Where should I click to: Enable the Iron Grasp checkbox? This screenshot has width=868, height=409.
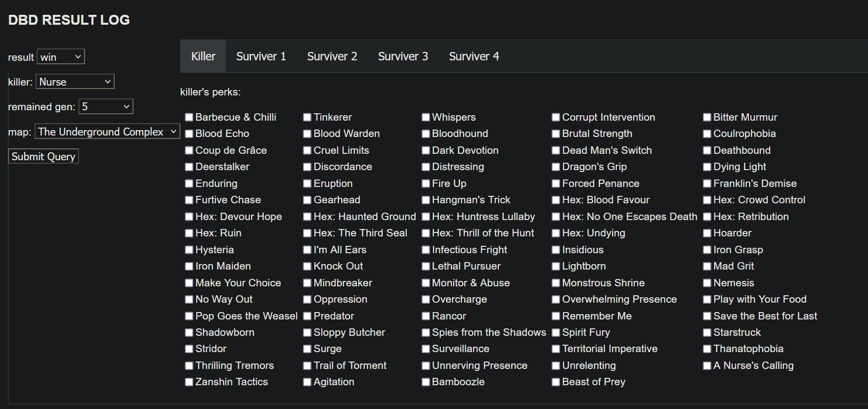click(707, 250)
